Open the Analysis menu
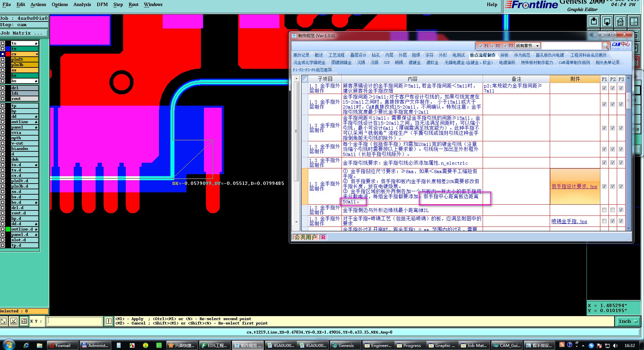This screenshot has height=350, width=644. 82,4
